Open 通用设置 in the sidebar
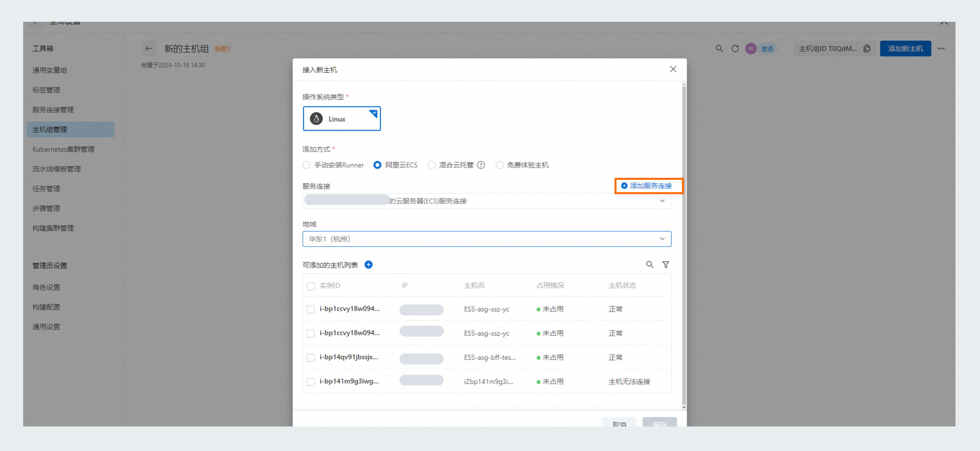 tap(46, 327)
